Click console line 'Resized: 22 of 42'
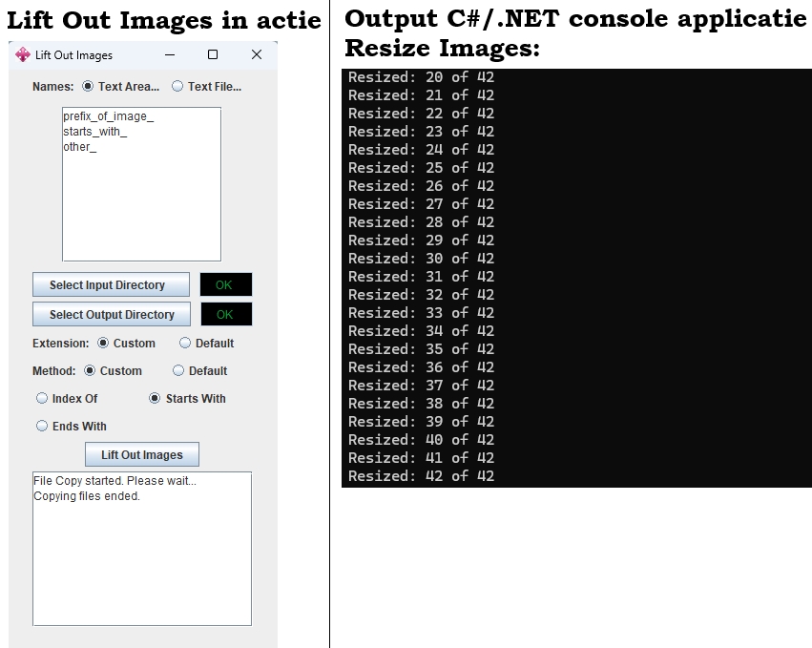This screenshot has width=812, height=648. click(421, 114)
